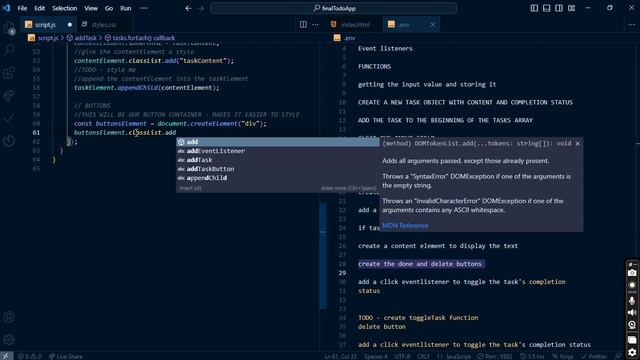Close the .env editor tab
The height and width of the screenshot is (360, 640).
point(433,24)
